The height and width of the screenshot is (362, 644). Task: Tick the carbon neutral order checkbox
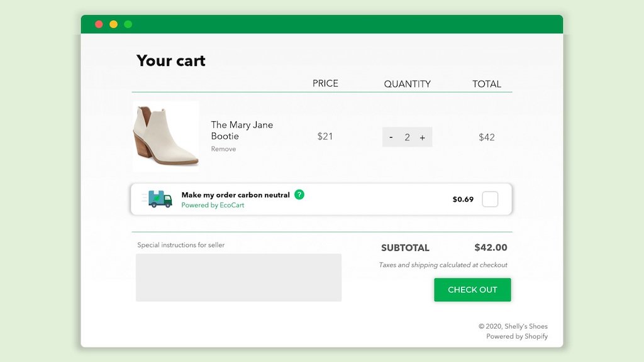490,199
